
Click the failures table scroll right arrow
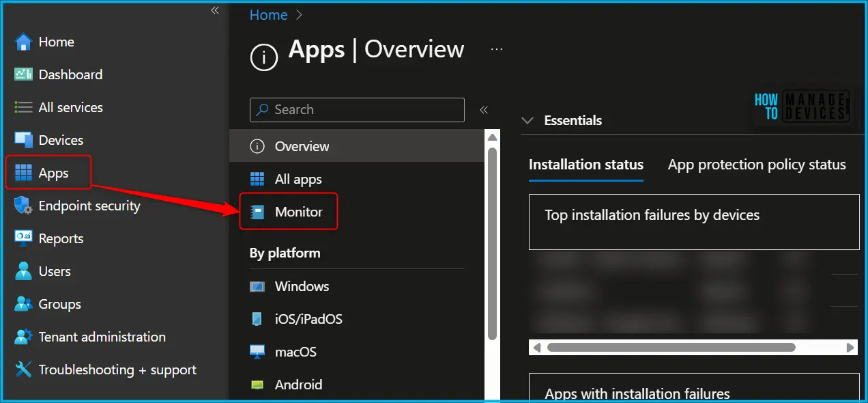(x=850, y=348)
